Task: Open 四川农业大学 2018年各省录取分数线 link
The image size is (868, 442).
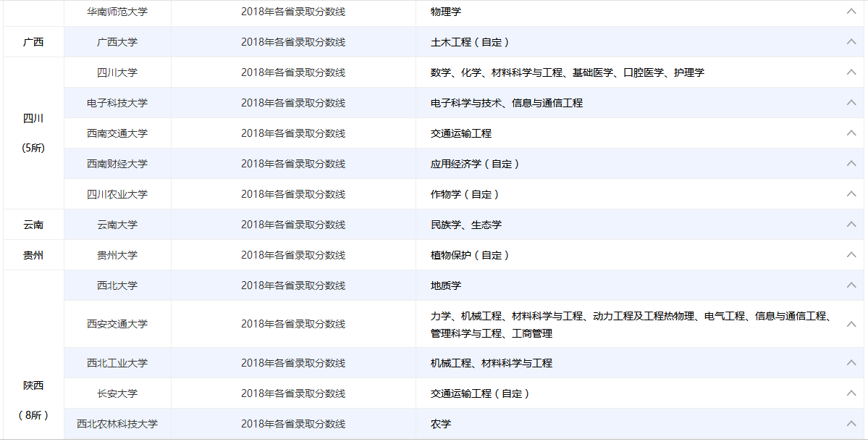Action: click(x=293, y=194)
